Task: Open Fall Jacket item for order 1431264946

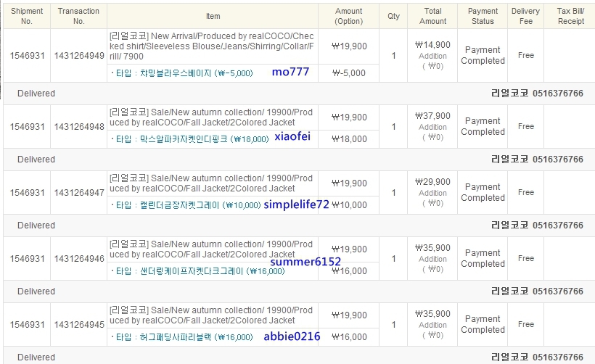Action: click(x=211, y=249)
